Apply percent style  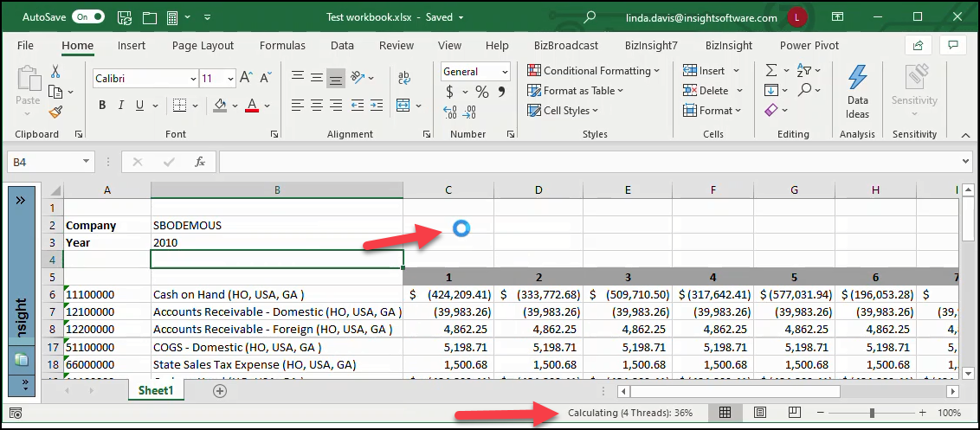pos(482,93)
